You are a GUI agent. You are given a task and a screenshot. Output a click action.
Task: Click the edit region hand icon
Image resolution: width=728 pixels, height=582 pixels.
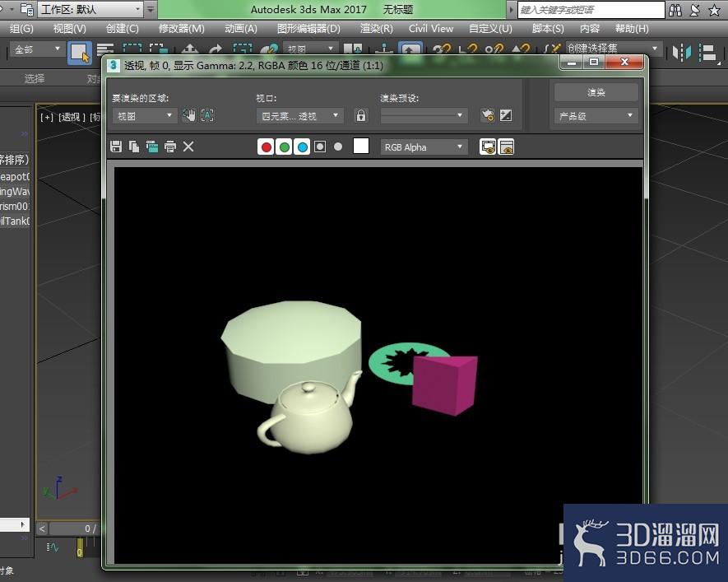189,115
